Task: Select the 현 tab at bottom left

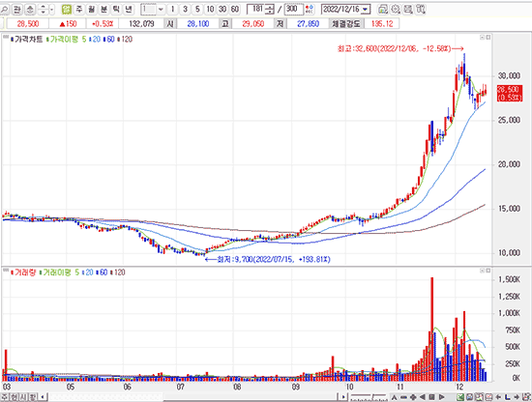Action: coord(14,397)
